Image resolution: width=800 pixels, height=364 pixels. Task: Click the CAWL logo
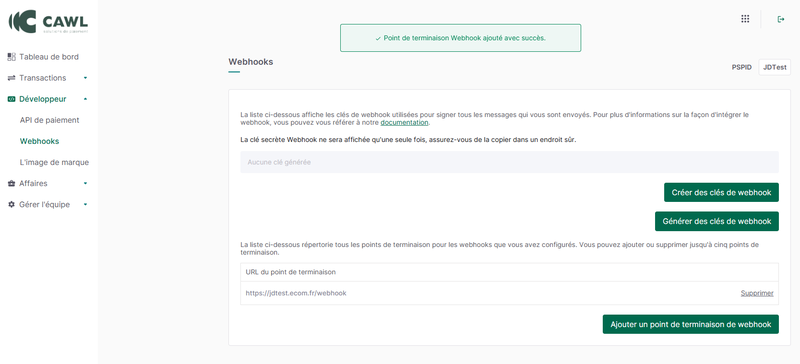[48, 21]
